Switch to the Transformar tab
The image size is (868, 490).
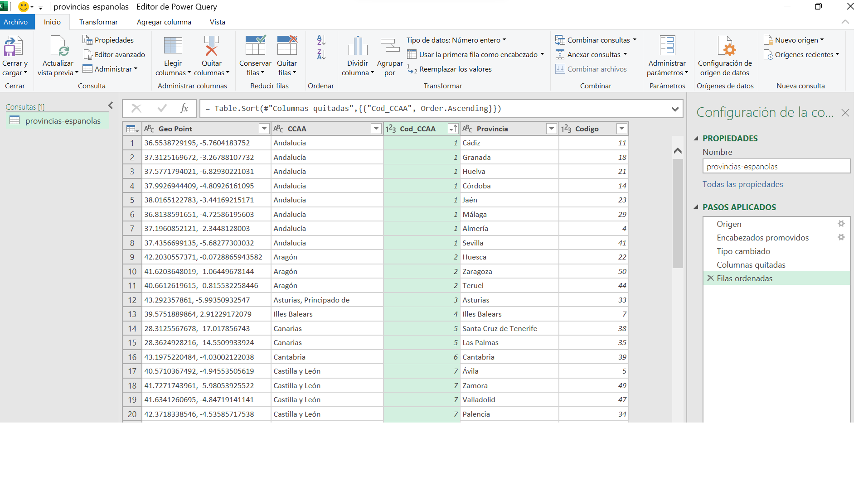98,22
